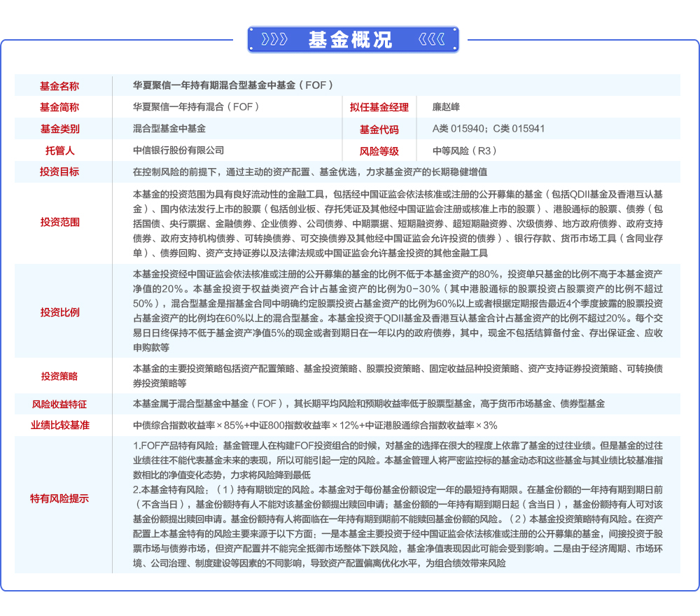Click the investment goal sentence starting 在控制风险的前提下
The image size is (700, 616).
click(x=310, y=172)
